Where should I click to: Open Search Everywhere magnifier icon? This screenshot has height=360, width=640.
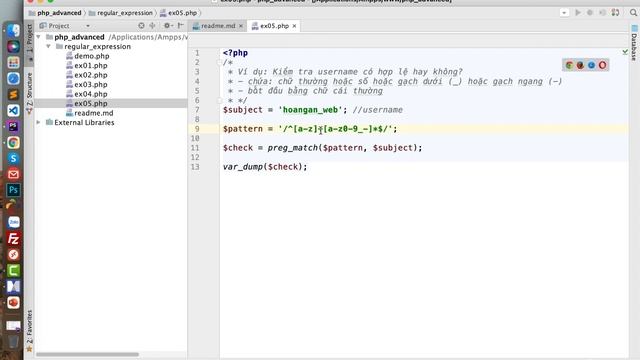pos(633,13)
